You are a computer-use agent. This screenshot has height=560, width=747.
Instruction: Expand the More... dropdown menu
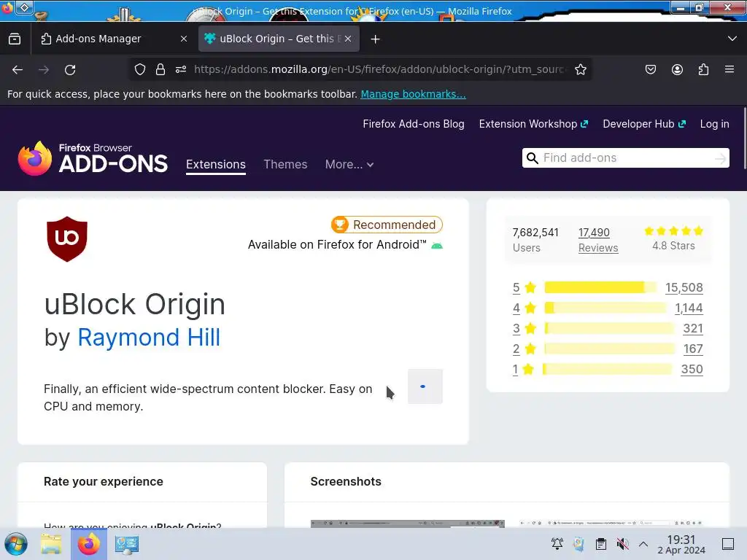[x=349, y=164]
